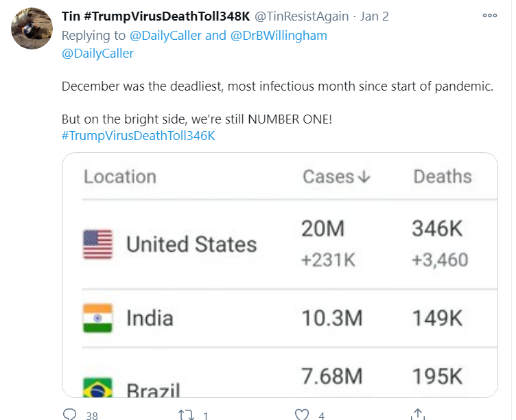
Task: Click display name Tin #TrumpVirusDeathToll348K
Action: coord(156,16)
